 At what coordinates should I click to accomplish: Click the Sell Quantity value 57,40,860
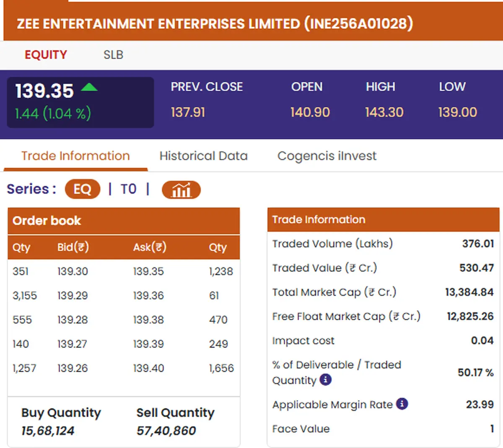pos(166,431)
